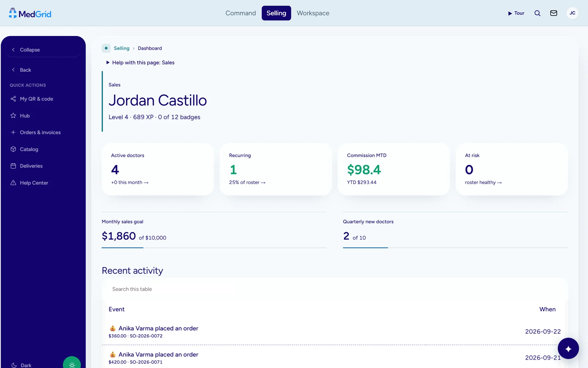Click the Monthly sales goal progress bar
588x368 pixels.
pos(214,248)
